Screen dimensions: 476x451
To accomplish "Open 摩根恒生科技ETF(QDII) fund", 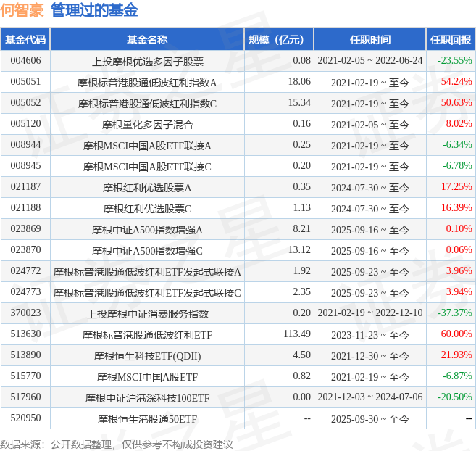I will [x=147, y=356].
